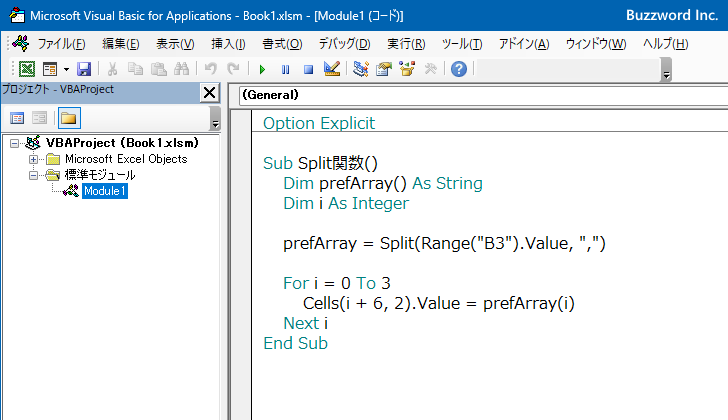
Task: Click the Insert UserForm toolbar icon
Action: click(50, 69)
